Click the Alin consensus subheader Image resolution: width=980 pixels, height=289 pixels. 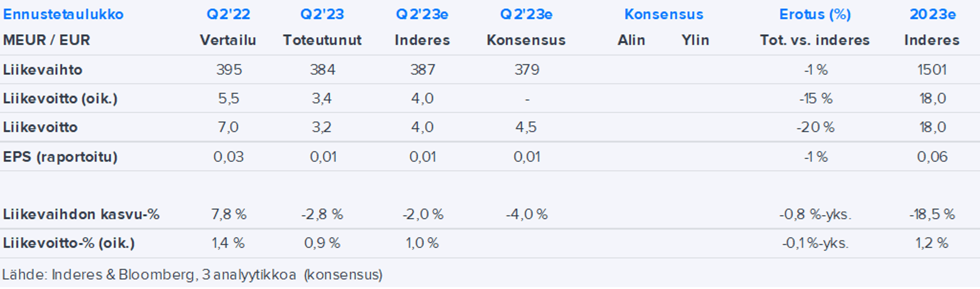(631, 40)
